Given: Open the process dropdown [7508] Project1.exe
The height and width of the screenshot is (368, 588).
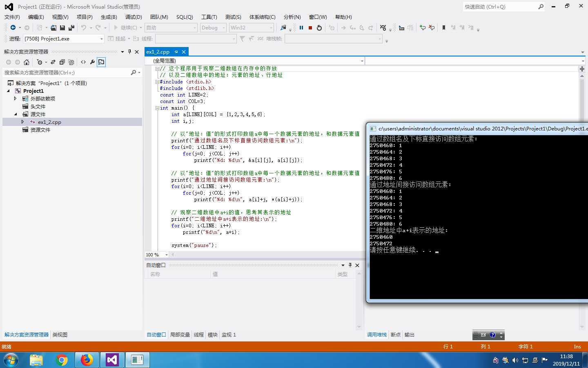Looking at the screenshot, I should pos(102,39).
